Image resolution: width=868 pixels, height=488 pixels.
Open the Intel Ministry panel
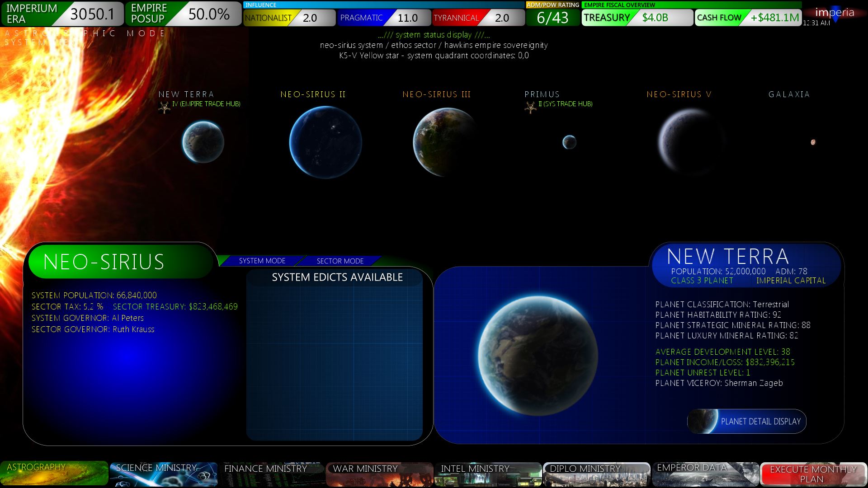click(488, 474)
